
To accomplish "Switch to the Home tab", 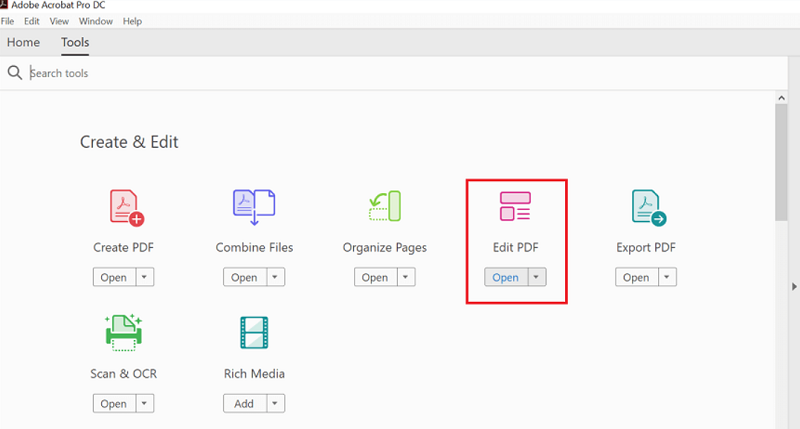I will click(23, 43).
